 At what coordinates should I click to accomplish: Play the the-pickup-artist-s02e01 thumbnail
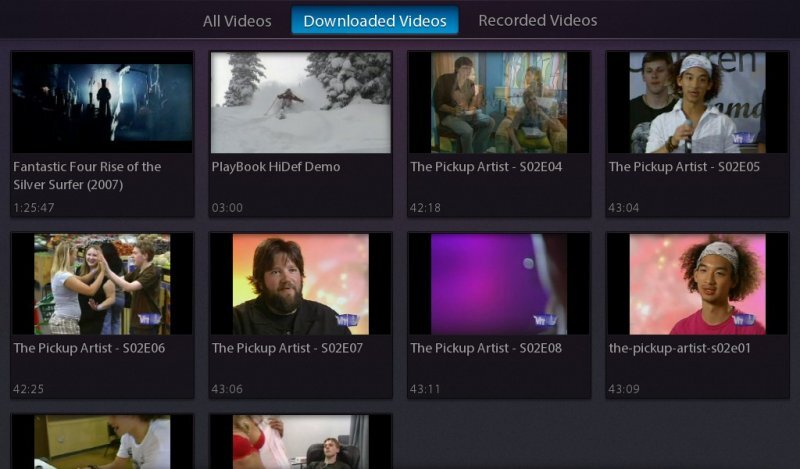pyautogui.click(x=697, y=284)
